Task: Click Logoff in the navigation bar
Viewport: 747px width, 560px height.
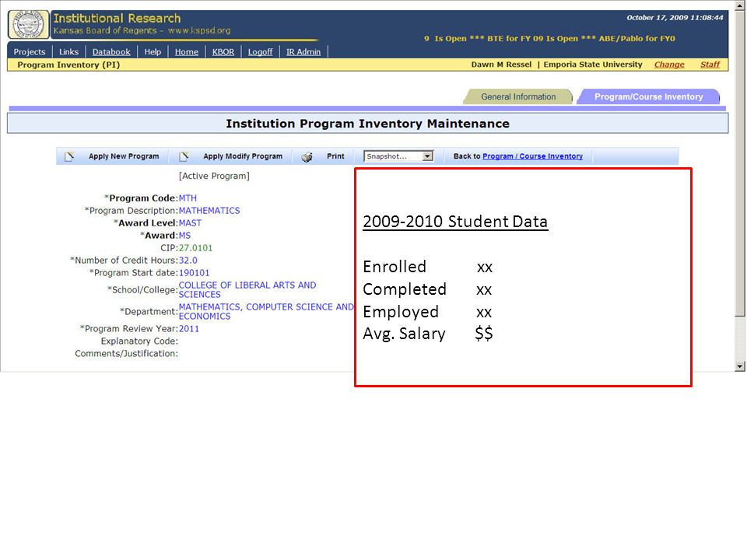Action: pos(260,52)
